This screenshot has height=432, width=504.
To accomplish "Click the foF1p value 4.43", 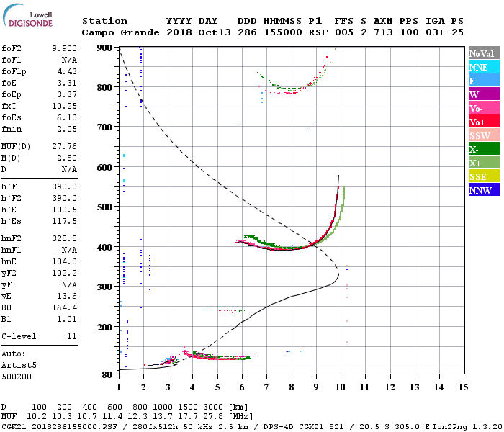I will click(x=67, y=71).
